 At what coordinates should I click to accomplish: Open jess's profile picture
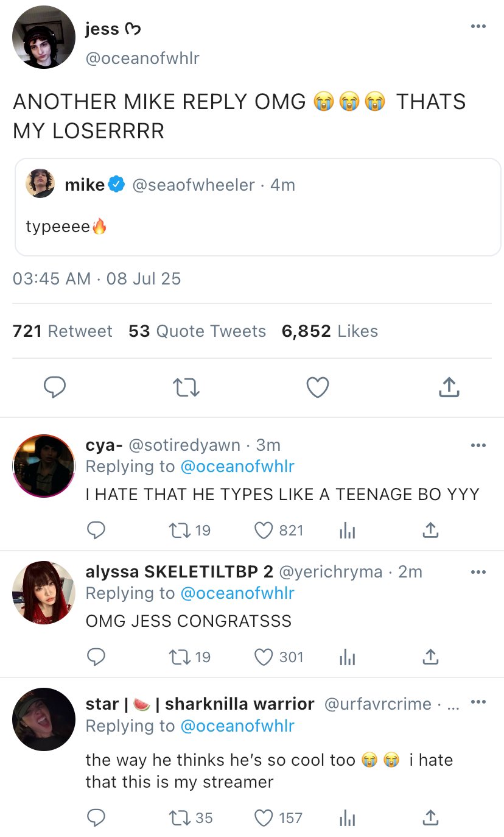[x=43, y=37]
